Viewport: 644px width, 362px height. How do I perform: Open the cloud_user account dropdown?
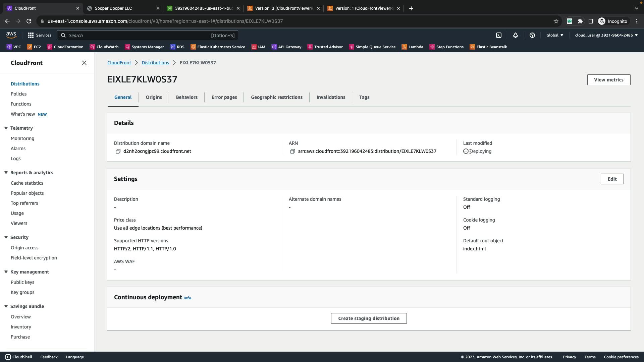click(x=606, y=35)
